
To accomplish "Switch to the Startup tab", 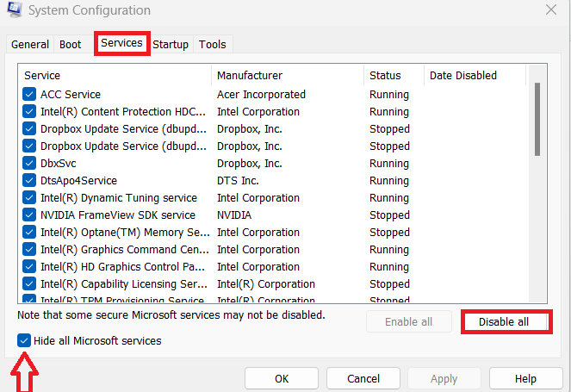I will pos(171,45).
